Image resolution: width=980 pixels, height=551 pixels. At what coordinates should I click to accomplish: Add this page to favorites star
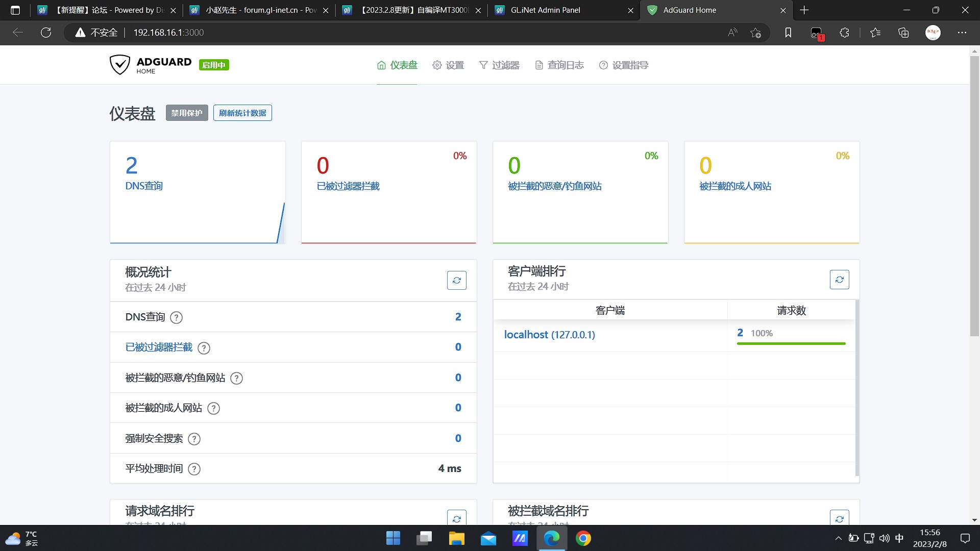click(x=755, y=33)
